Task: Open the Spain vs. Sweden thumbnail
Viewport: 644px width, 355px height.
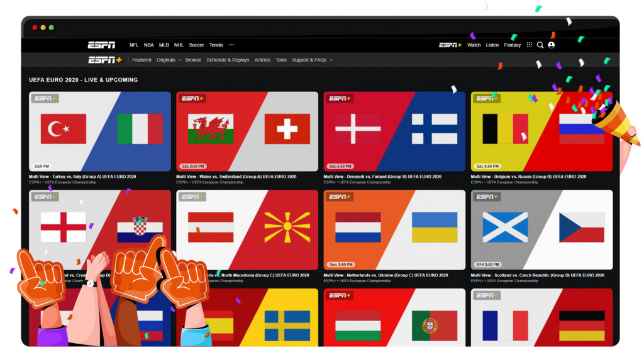Action: pyautogui.click(x=247, y=317)
